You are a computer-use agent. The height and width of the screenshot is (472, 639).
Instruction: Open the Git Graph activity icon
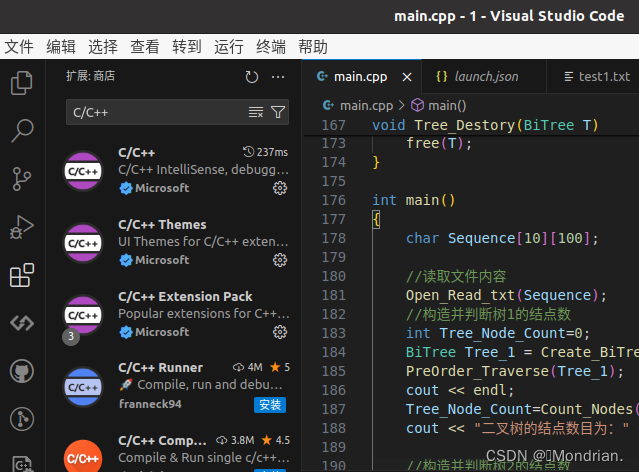click(x=22, y=419)
